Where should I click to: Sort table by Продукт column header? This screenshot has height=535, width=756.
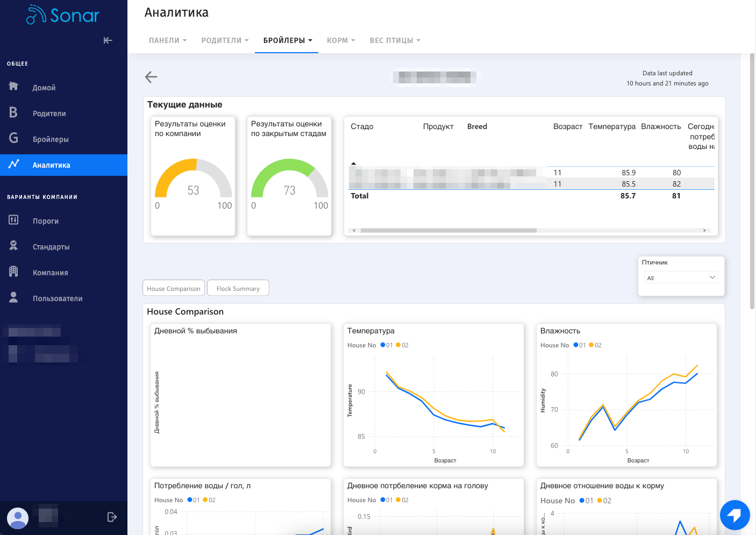tap(438, 126)
